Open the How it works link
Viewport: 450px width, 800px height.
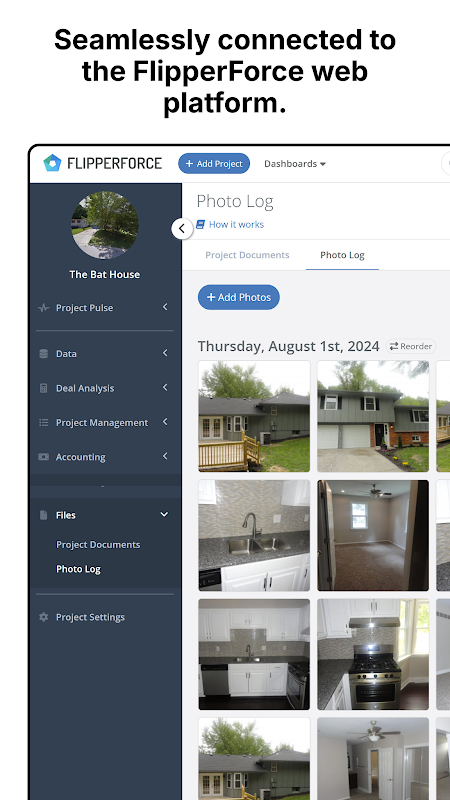(230, 224)
